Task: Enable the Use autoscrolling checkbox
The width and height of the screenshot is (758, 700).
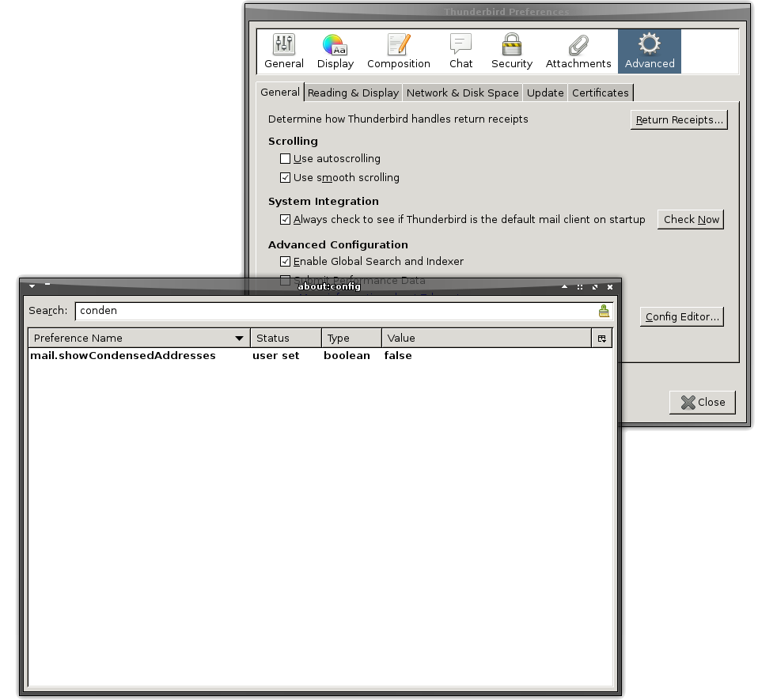Action: [x=286, y=159]
